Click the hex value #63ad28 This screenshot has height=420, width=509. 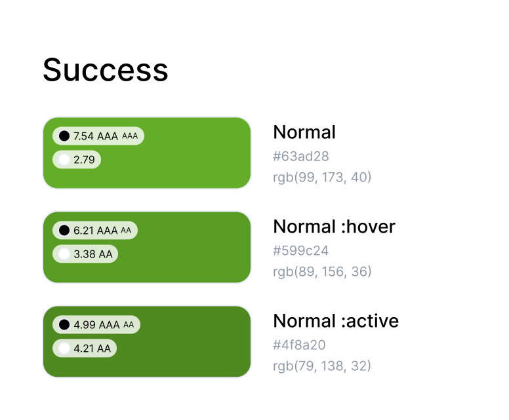click(x=300, y=156)
